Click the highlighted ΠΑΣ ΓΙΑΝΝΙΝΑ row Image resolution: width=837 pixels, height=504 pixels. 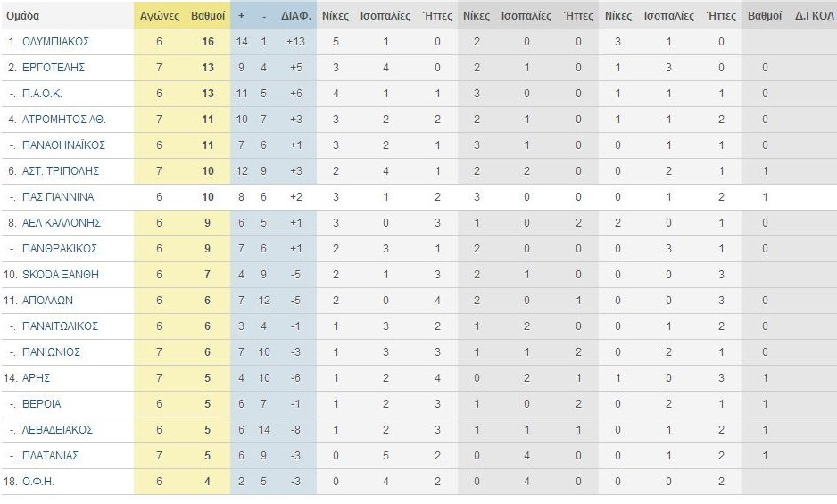(x=418, y=197)
